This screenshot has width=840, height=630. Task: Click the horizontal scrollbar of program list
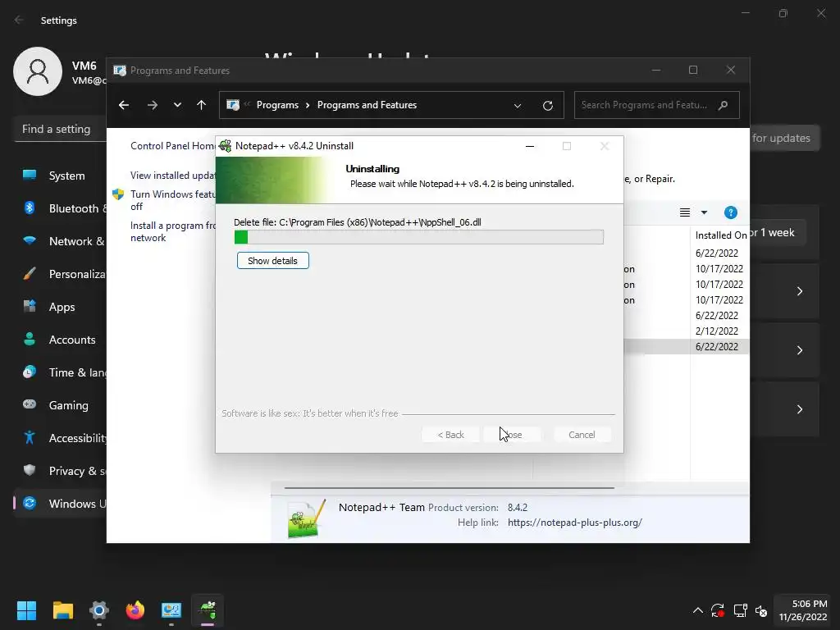449,488
